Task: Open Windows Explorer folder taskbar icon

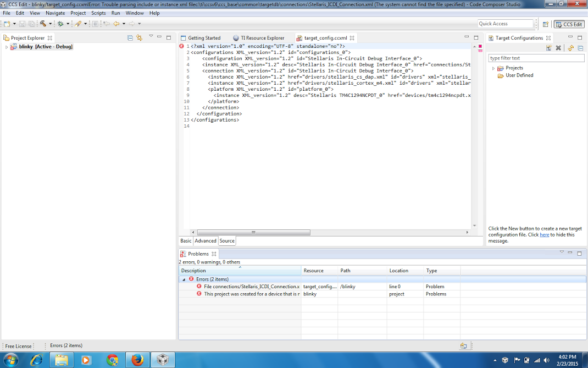Action: pyautogui.click(x=62, y=360)
